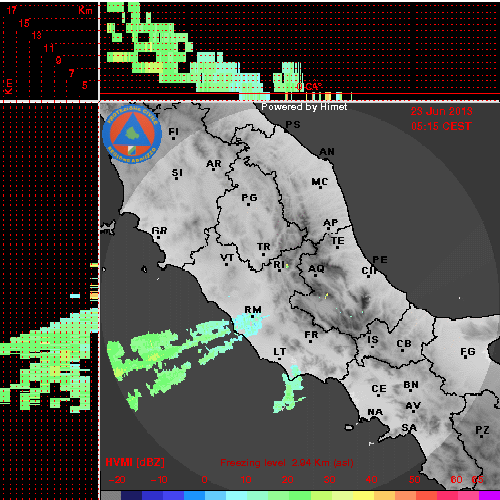Click the 'Freezing level 2.94 Km (asl)' text
The image size is (500, 500).
coord(287,463)
